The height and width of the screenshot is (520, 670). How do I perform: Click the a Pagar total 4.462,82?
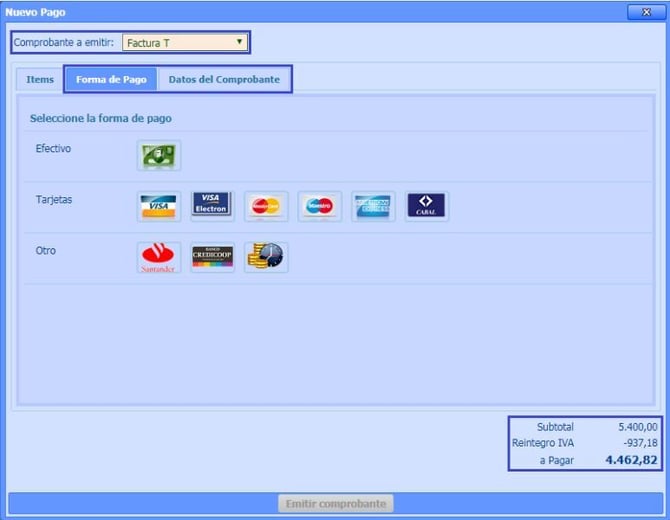(631, 460)
